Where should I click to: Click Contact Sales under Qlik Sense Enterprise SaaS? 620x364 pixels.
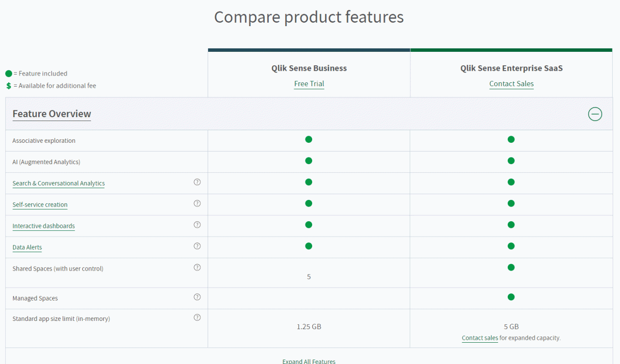click(512, 84)
